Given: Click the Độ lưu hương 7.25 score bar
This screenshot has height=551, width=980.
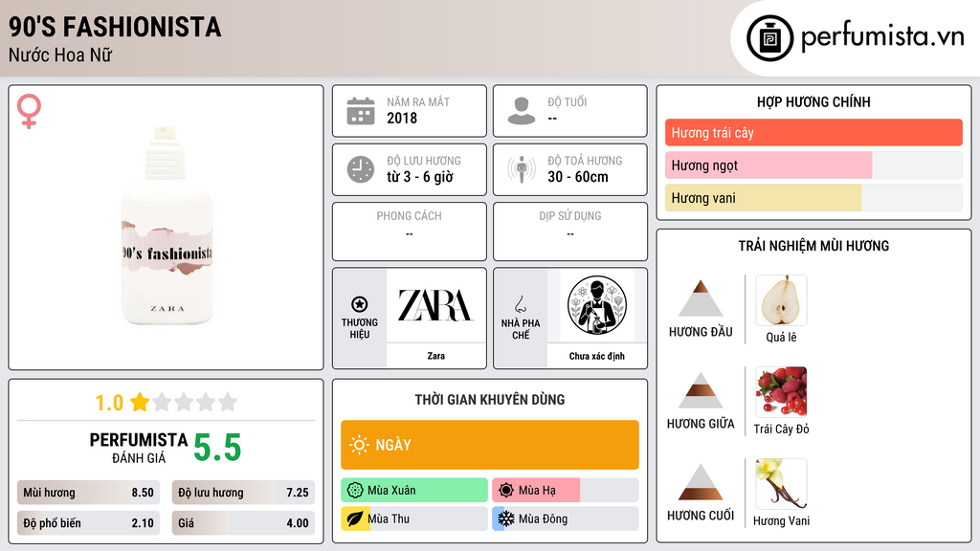Looking at the screenshot, I should tap(243, 493).
